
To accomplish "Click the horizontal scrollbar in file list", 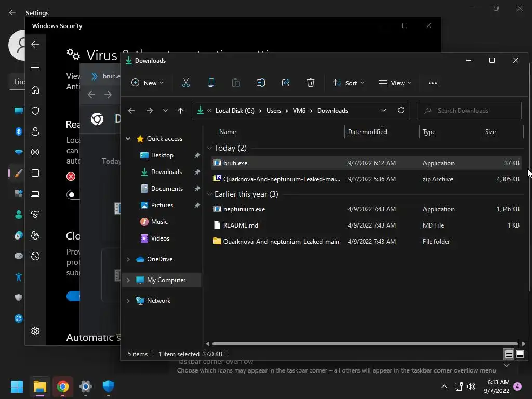I will point(365,344).
